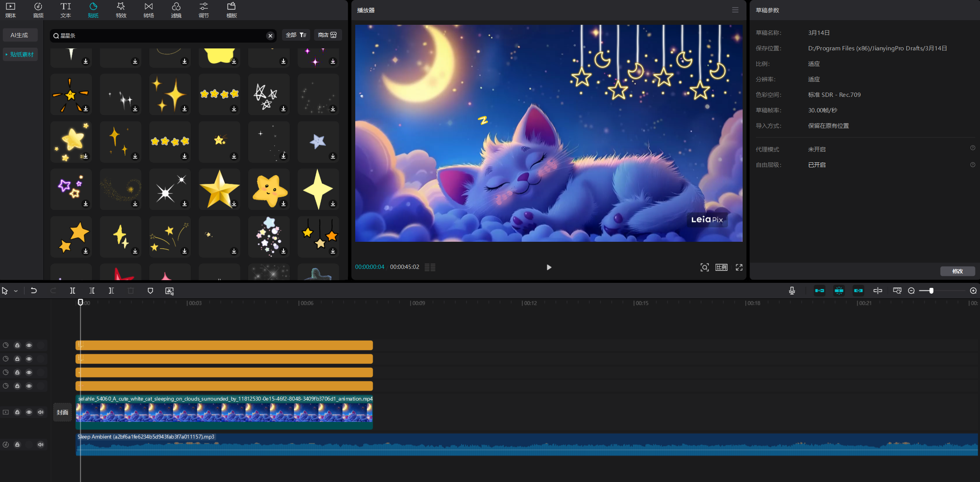This screenshot has height=482, width=980.
Task: Expand the 贴纸素材 category
Action: pos(20,55)
